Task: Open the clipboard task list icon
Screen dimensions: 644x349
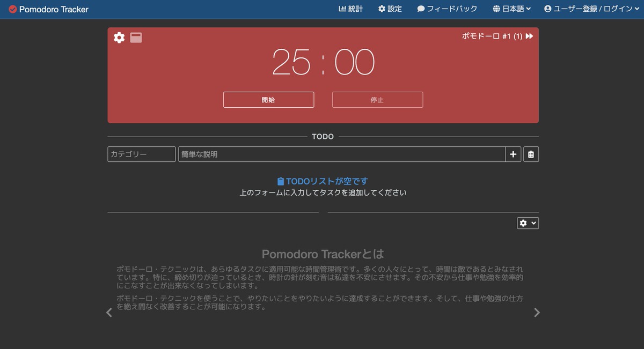Action: point(531,154)
